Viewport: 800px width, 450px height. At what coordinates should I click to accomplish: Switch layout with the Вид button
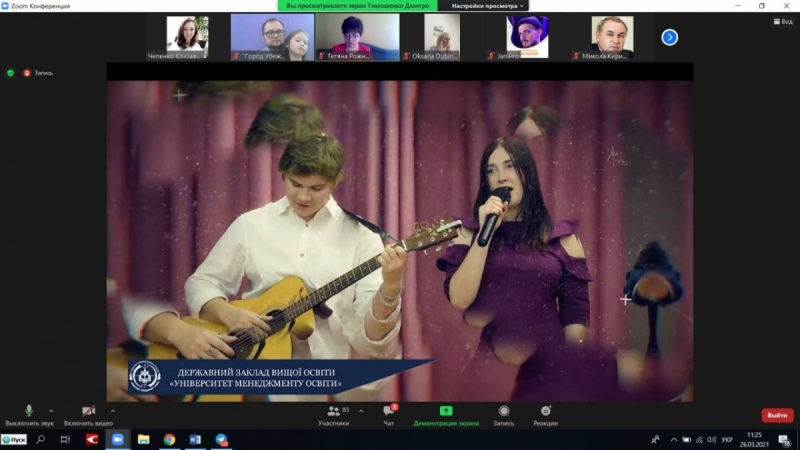tap(781, 21)
